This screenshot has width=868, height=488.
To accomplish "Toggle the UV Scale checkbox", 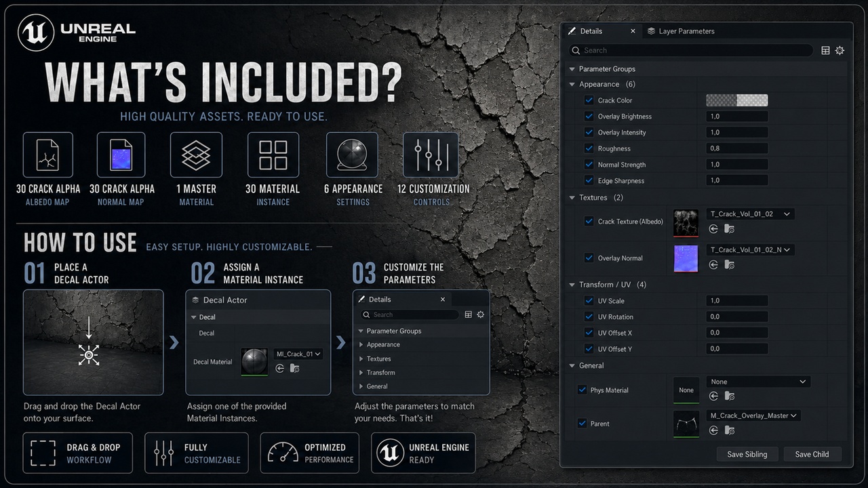I will (x=589, y=301).
